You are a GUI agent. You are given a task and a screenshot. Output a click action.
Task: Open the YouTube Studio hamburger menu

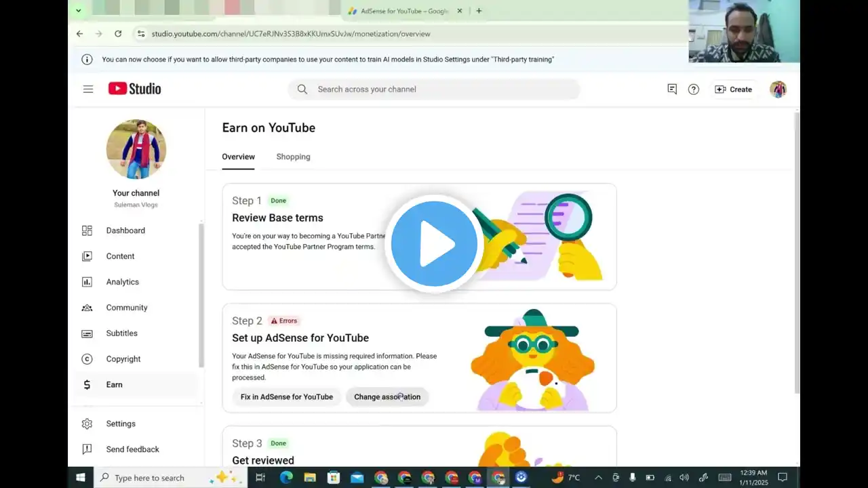coord(88,89)
